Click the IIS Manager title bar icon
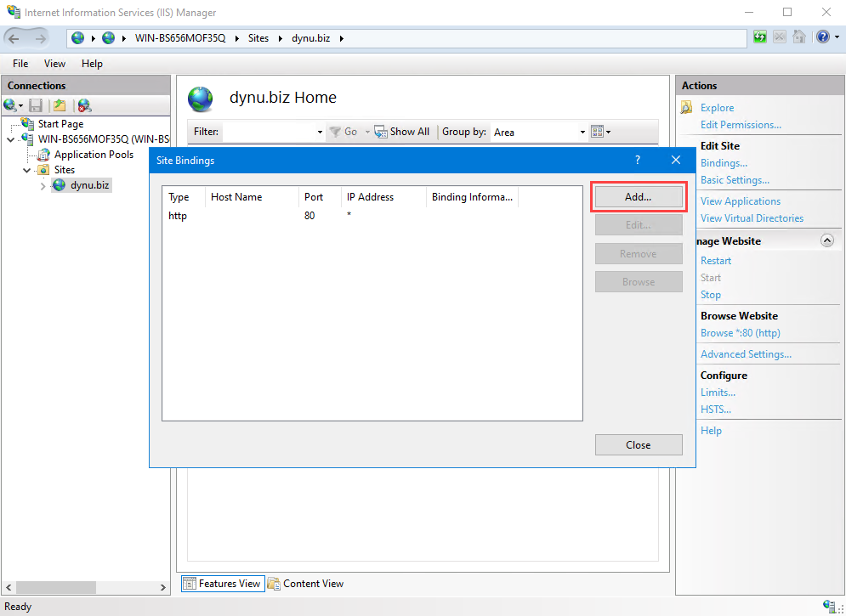This screenshot has width=846, height=616. coord(14,12)
